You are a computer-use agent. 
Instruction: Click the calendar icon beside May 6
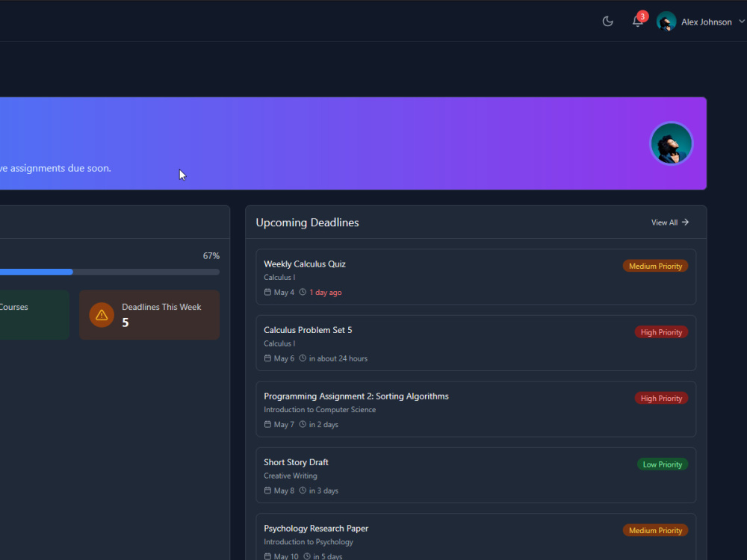[x=267, y=358]
